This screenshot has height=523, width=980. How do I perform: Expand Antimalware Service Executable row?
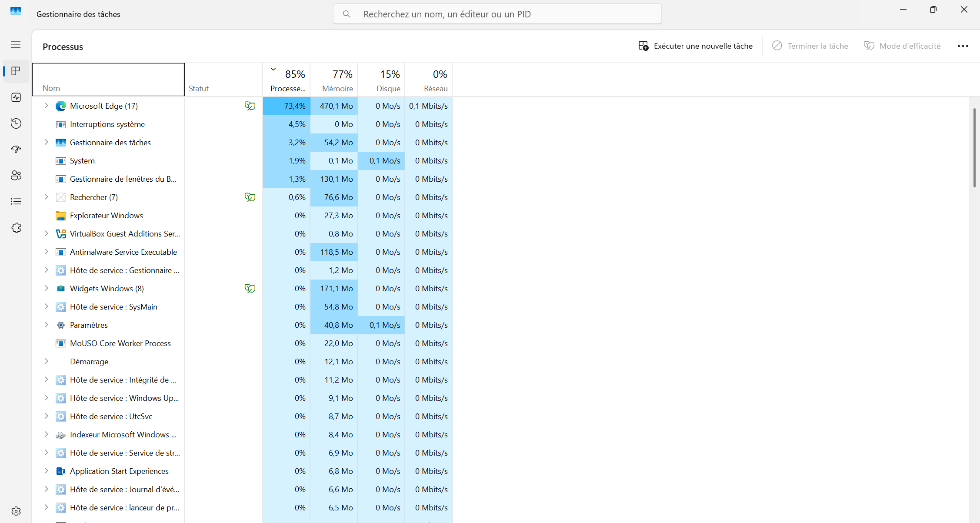(x=46, y=252)
